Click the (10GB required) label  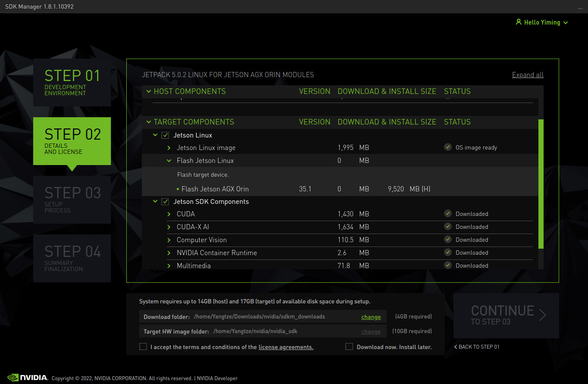[x=412, y=331]
